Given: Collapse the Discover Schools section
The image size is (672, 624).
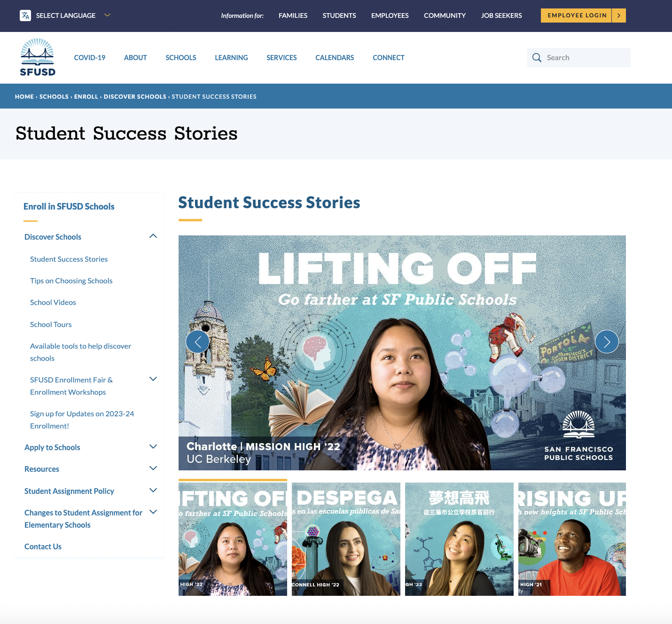Looking at the screenshot, I should [153, 236].
